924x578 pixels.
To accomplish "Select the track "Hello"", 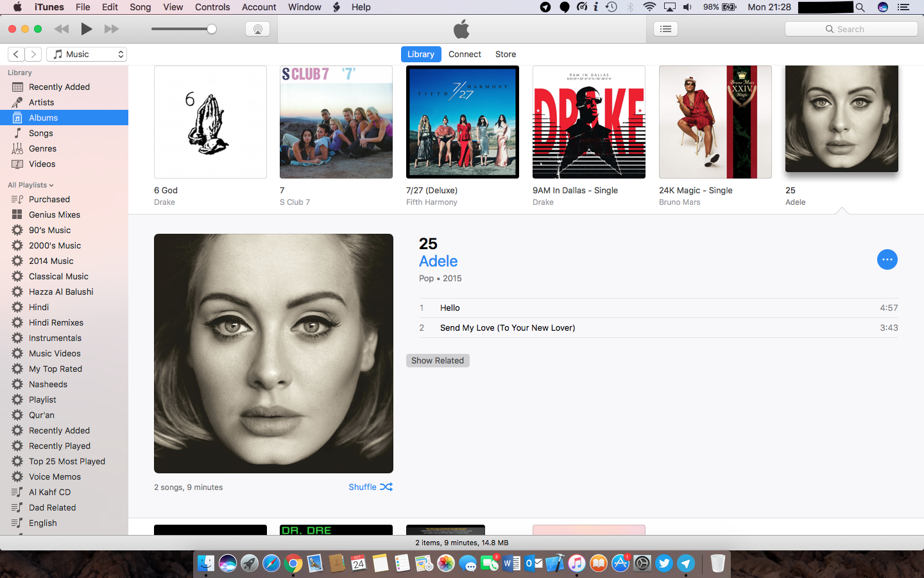I will point(658,308).
